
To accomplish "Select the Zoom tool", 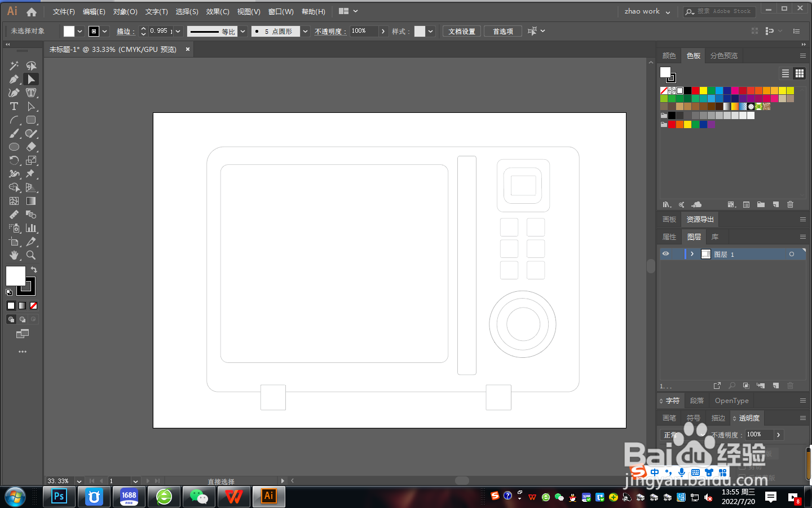I will point(31,256).
